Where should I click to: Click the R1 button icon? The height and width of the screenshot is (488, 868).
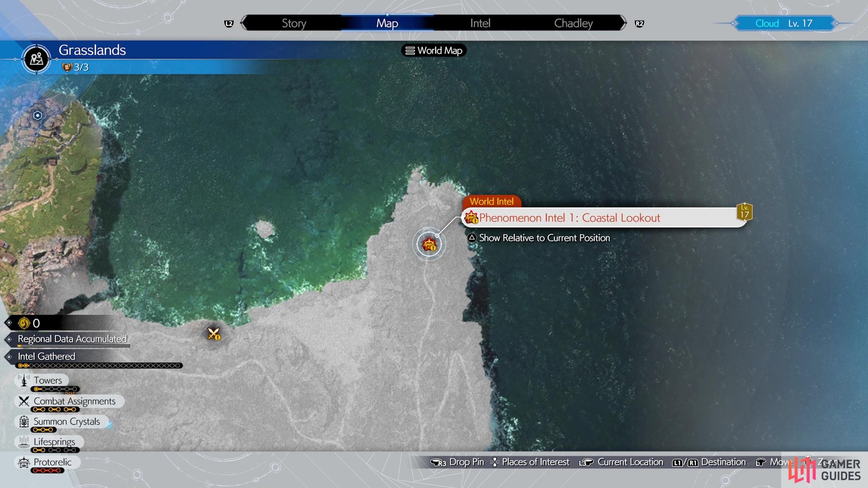(693, 463)
